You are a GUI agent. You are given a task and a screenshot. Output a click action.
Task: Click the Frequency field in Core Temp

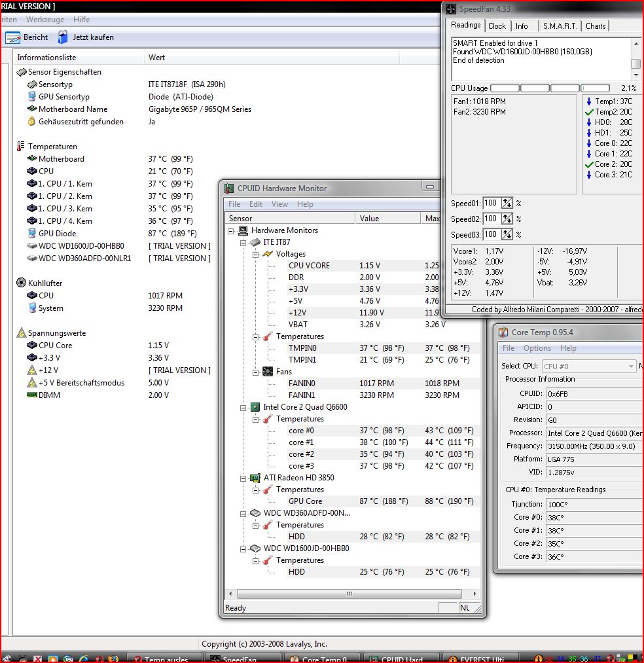point(594,446)
